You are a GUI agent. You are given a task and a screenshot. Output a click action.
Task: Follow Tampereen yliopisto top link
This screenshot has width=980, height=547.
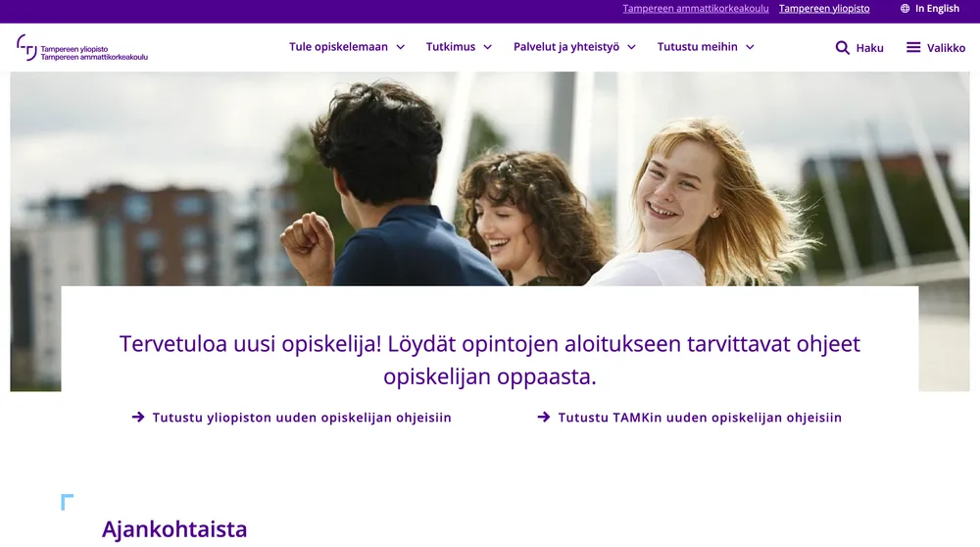pos(824,8)
